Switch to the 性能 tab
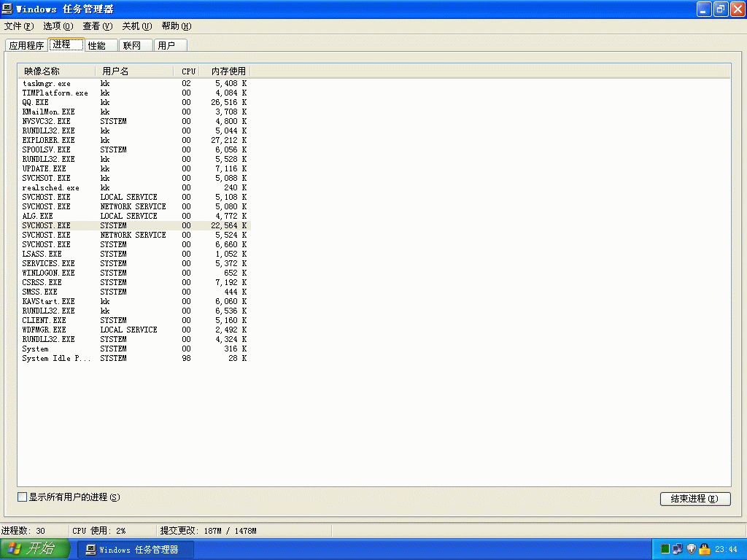Image resolution: width=747 pixels, height=560 pixels. [x=101, y=45]
